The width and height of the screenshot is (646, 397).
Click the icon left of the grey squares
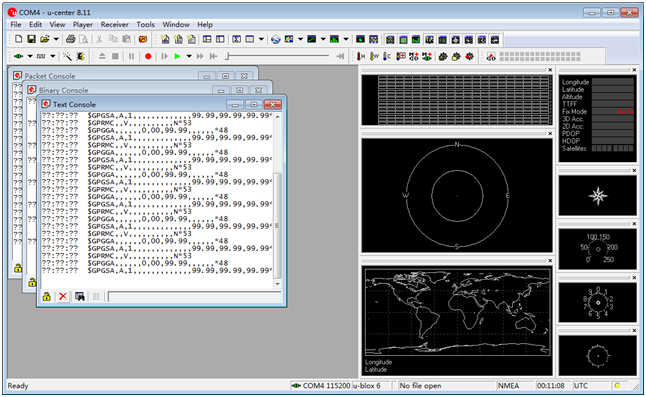tap(491, 57)
